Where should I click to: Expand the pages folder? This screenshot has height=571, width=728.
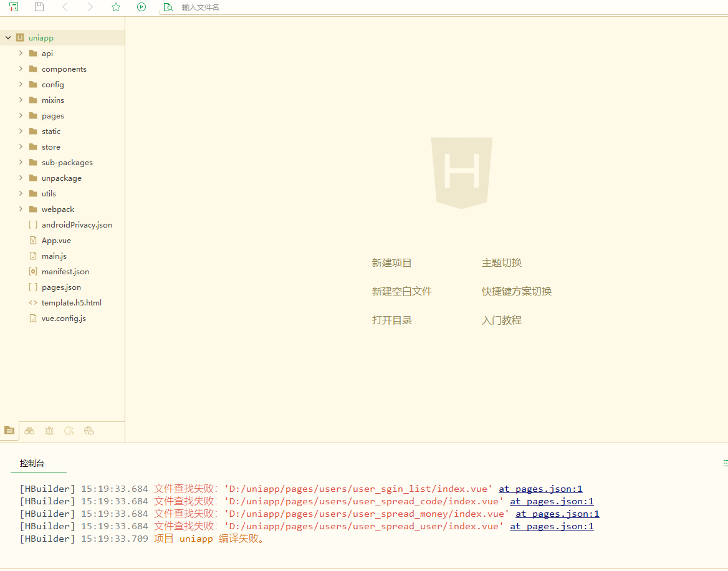click(x=21, y=115)
